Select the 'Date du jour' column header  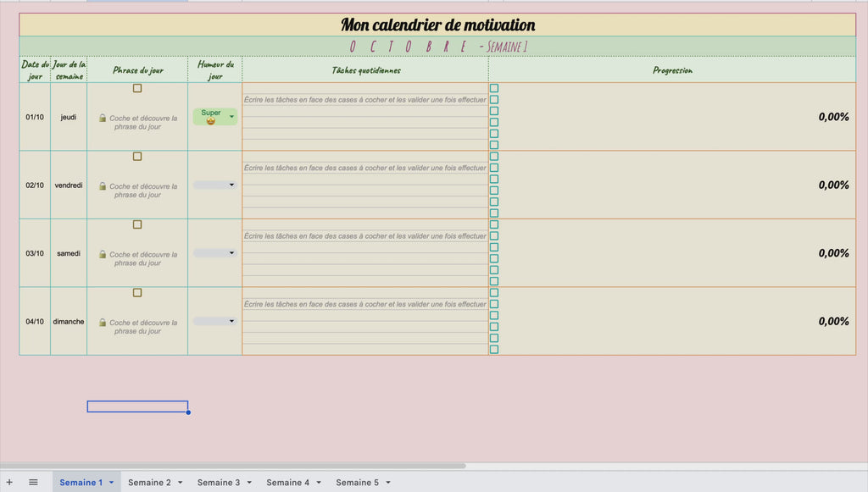coord(35,70)
